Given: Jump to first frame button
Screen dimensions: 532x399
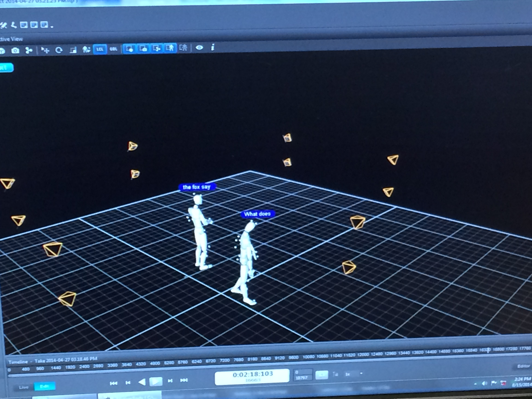Looking at the screenshot, I should pyautogui.click(x=113, y=383).
